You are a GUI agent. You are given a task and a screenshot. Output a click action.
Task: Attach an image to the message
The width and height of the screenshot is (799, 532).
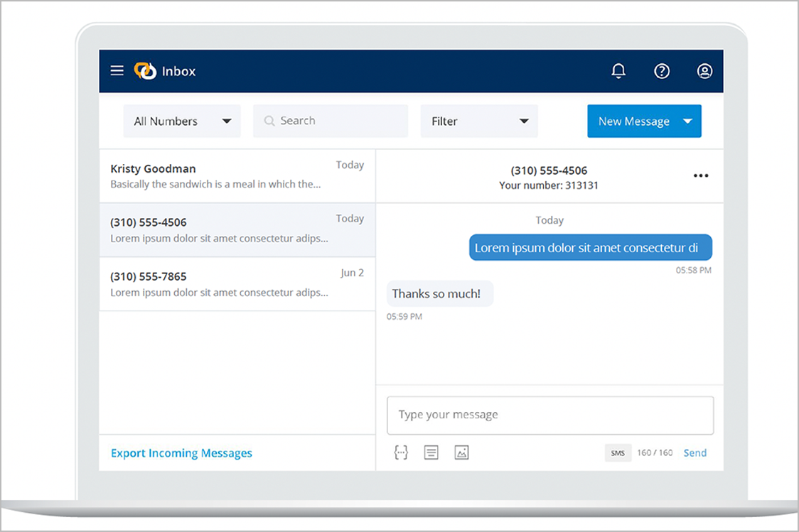coord(461,452)
